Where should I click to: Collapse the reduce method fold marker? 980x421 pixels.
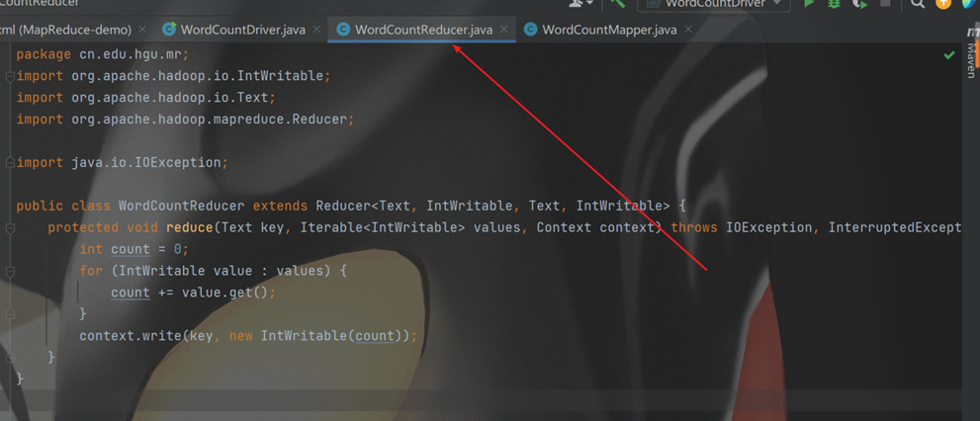pyautogui.click(x=9, y=227)
